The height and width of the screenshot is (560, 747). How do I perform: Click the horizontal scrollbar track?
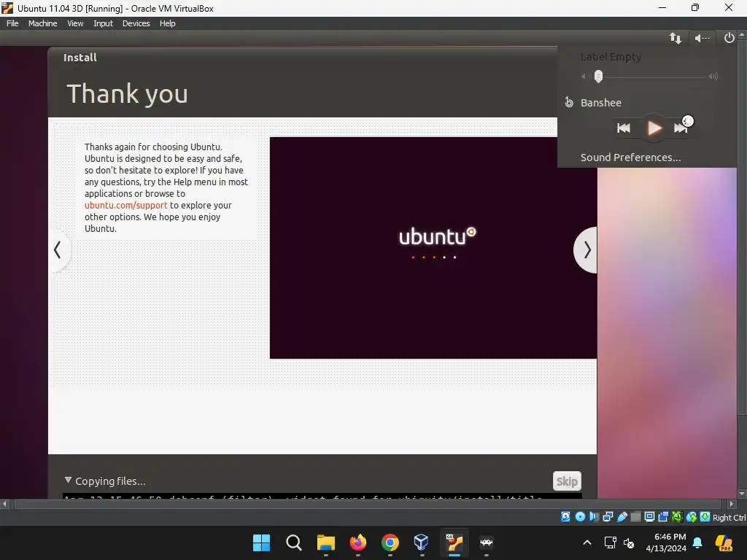pos(367,504)
